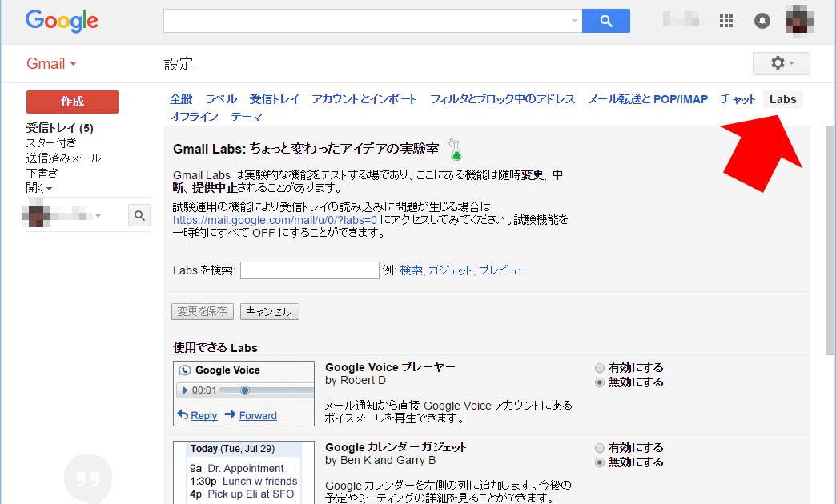Switch to the オフライン tab
The height and width of the screenshot is (504, 836).
point(194,117)
